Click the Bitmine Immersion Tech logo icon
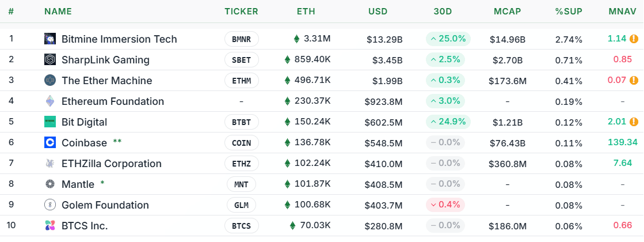The height and width of the screenshot is (242, 644). point(50,39)
